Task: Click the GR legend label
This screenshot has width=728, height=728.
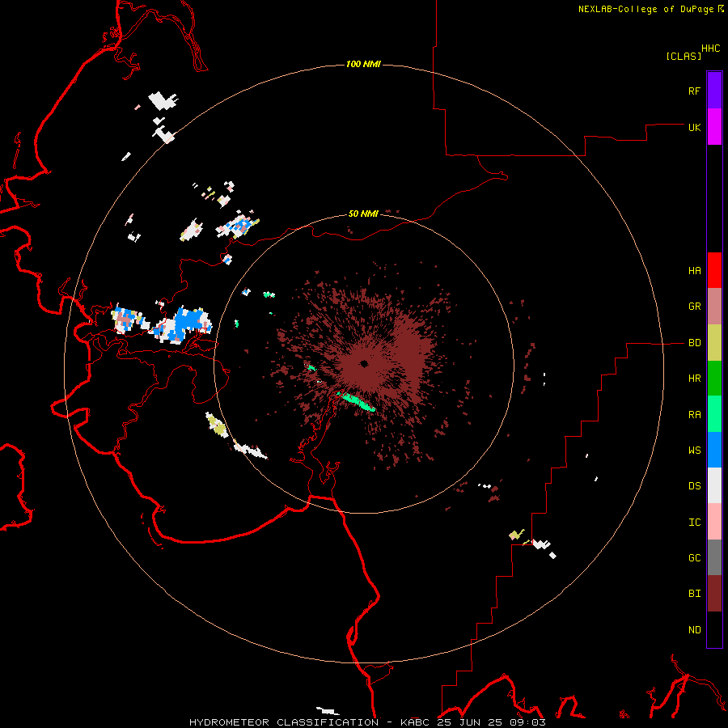Action: pyautogui.click(x=694, y=307)
